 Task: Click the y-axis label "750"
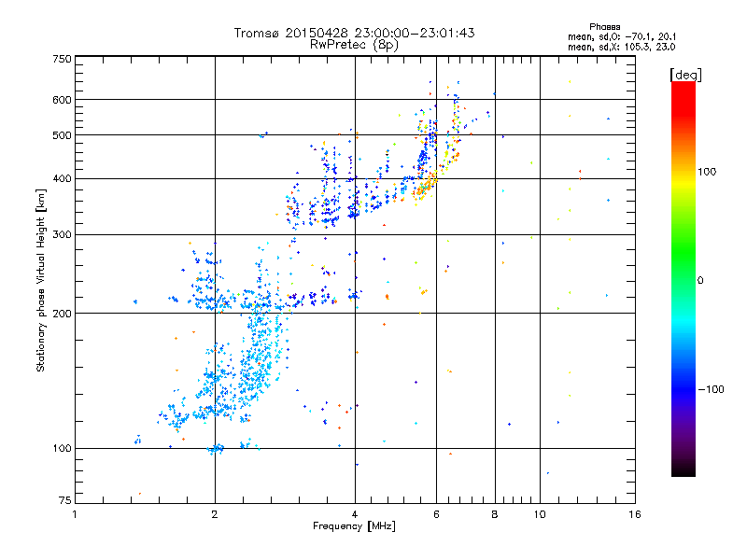point(62,59)
